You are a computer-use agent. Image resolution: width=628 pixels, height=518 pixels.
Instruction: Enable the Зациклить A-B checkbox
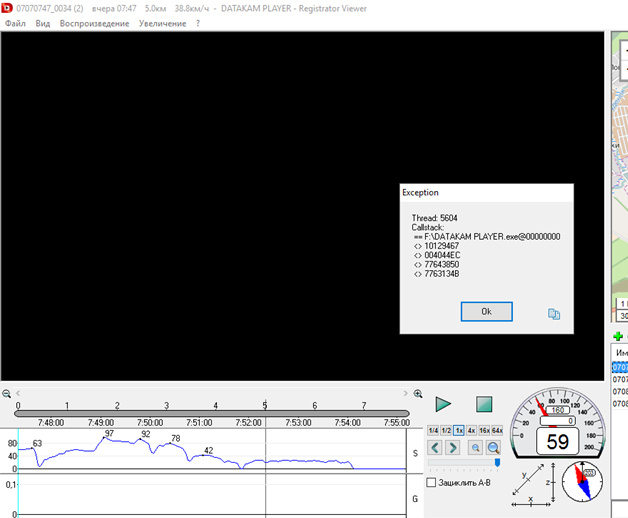tap(431, 483)
